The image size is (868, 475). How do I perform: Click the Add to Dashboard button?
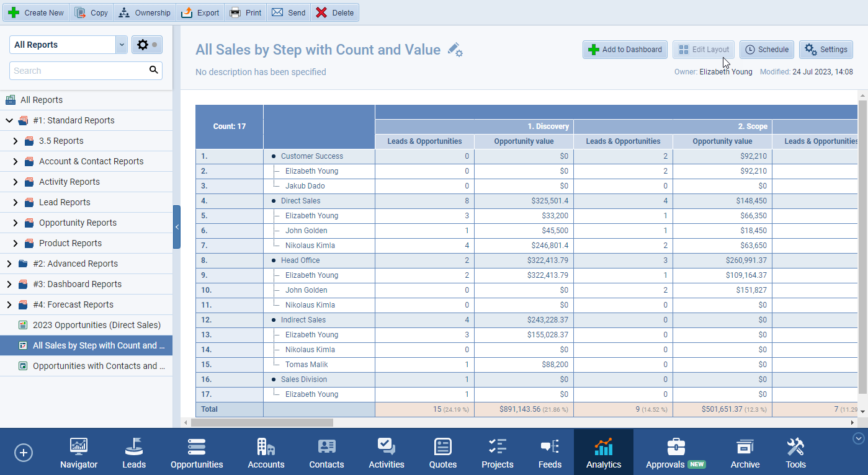[x=625, y=50]
